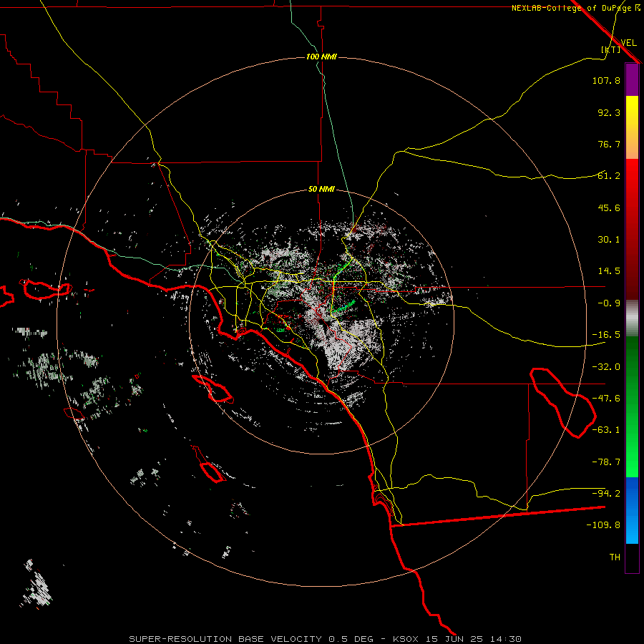
Task: Click the green segment of the velocity color bar
Action: point(632,406)
